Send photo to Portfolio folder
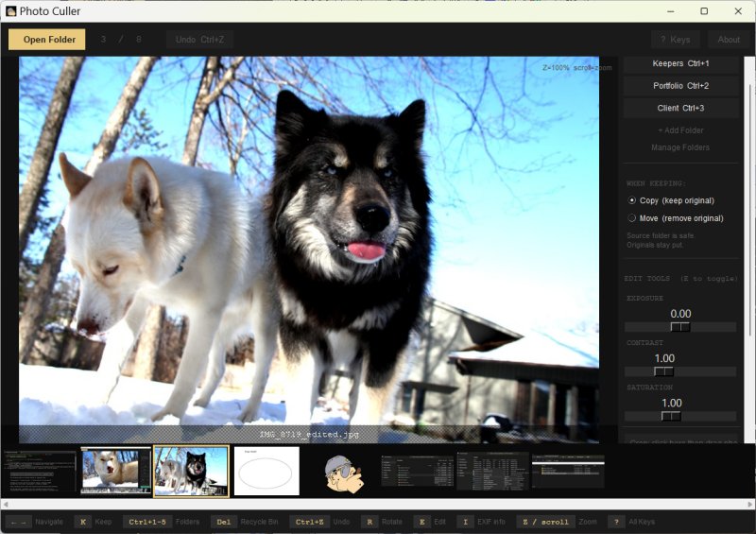The image size is (756, 534). (x=680, y=86)
